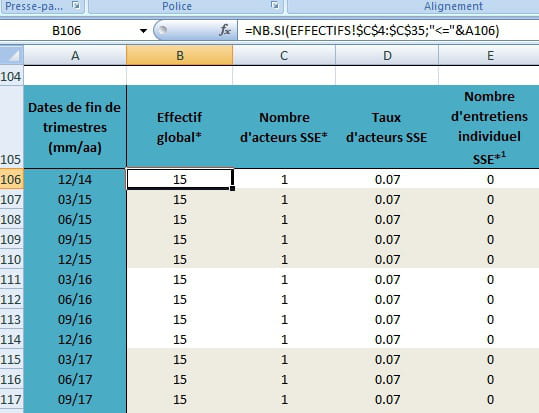Click the Effectif global header cell
This screenshot has height=413, width=539.
click(179, 127)
